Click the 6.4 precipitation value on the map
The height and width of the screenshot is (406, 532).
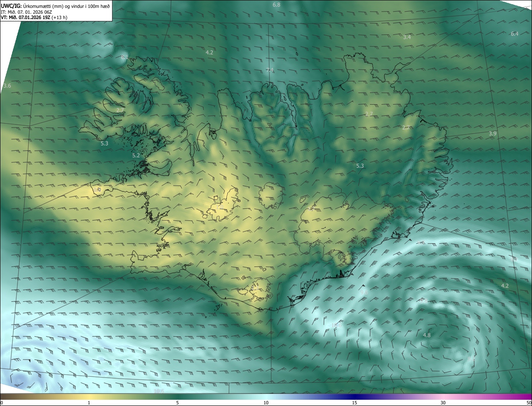(515, 34)
